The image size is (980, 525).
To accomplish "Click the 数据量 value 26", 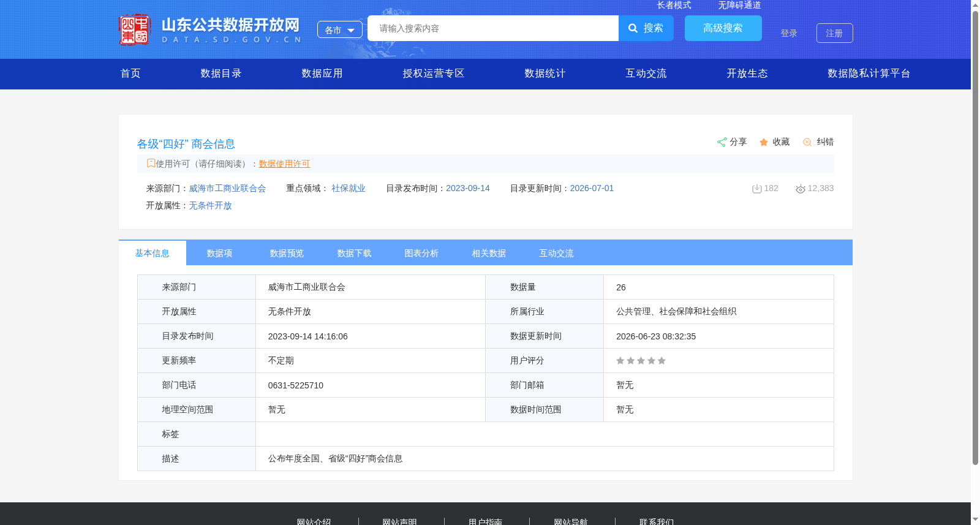I will tap(621, 287).
